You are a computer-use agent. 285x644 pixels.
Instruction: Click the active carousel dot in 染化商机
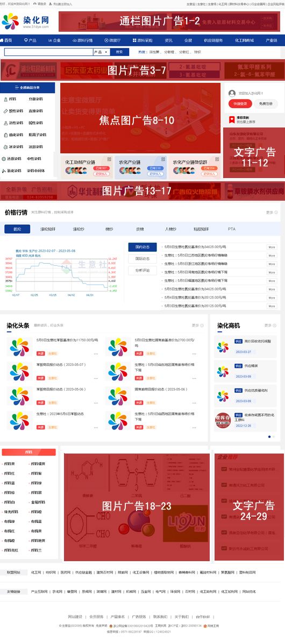tap(269, 436)
